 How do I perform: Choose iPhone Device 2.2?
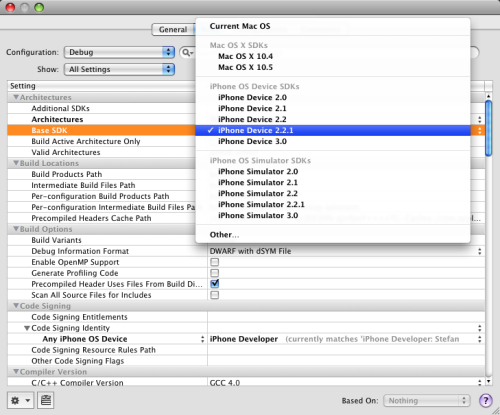(333, 119)
